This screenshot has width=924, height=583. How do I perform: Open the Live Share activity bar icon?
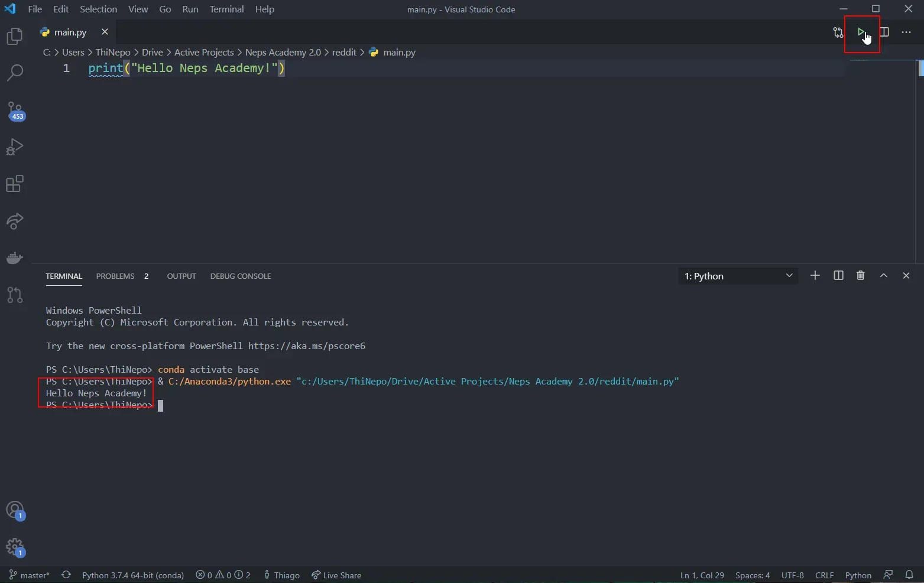[x=15, y=221]
